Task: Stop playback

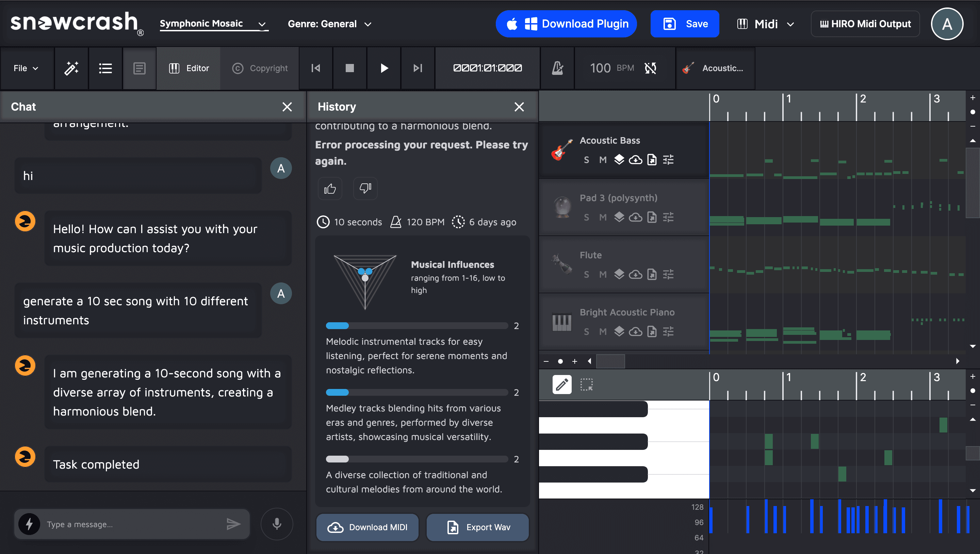Action: (x=349, y=68)
